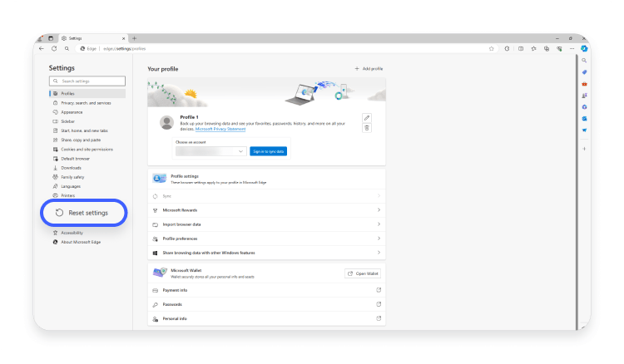Click the toolbar search magnifier beside refresh
The width and height of the screenshot is (624, 364).
[67, 48]
